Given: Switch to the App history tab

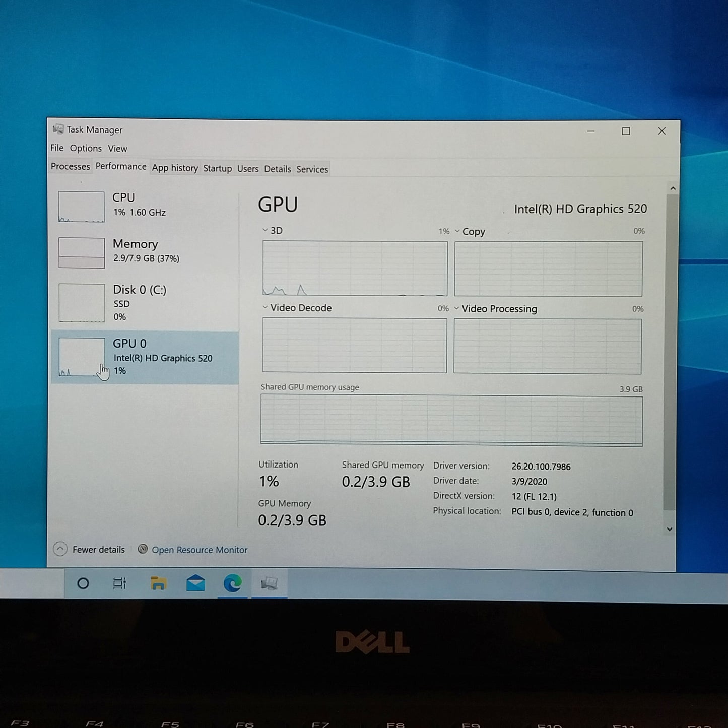Looking at the screenshot, I should 175,168.
